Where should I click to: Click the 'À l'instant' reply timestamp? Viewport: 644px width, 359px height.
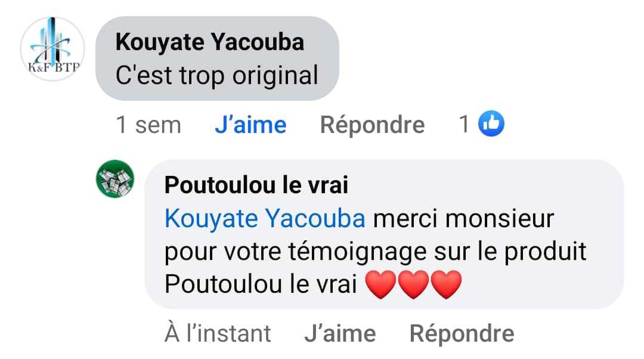218,333
